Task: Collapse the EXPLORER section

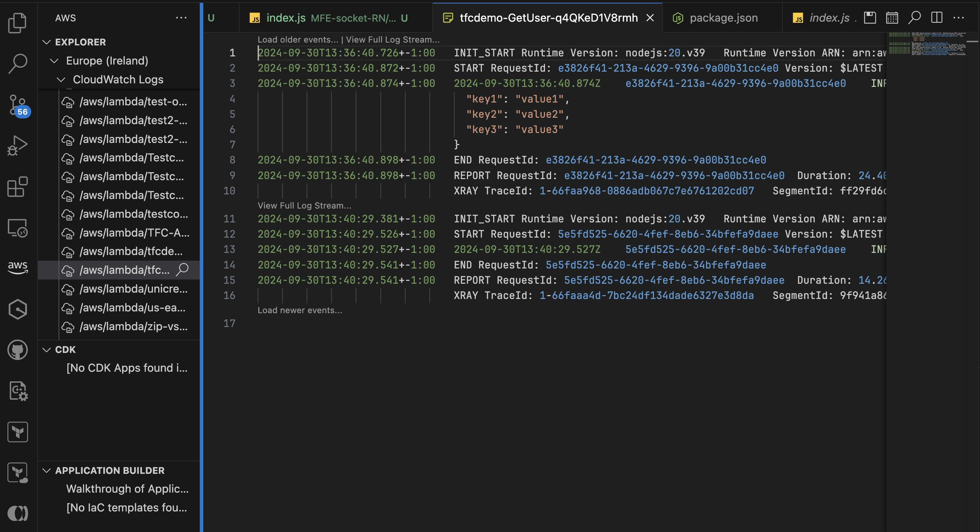Action: (47, 42)
